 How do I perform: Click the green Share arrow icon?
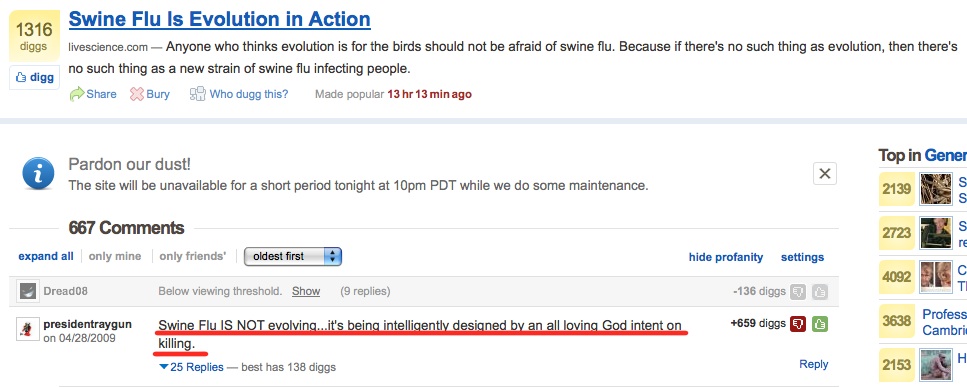[76, 94]
